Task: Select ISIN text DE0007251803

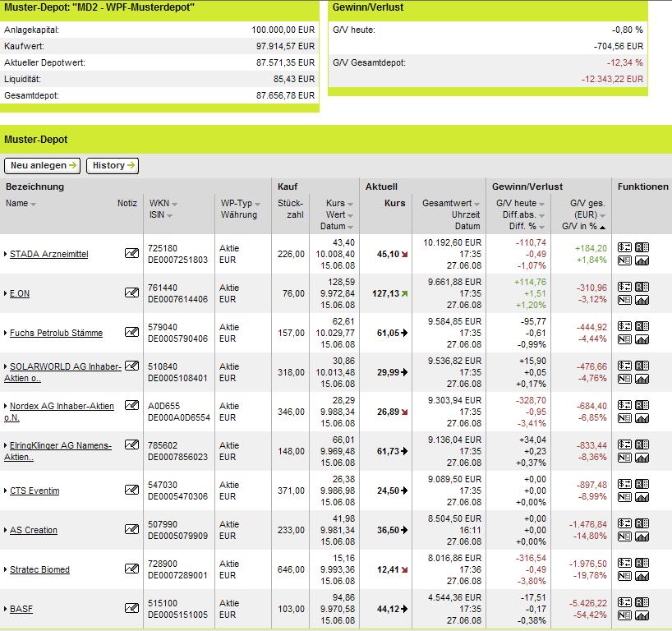Action: coord(177,260)
